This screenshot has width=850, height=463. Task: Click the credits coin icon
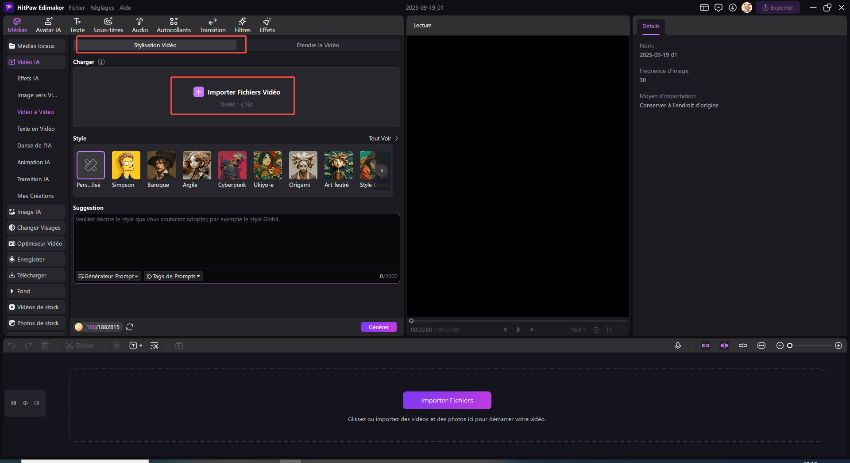pyautogui.click(x=79, y=327)
